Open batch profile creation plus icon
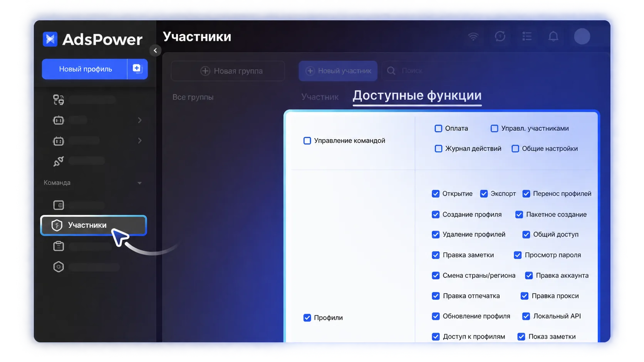 click(137, 69)
